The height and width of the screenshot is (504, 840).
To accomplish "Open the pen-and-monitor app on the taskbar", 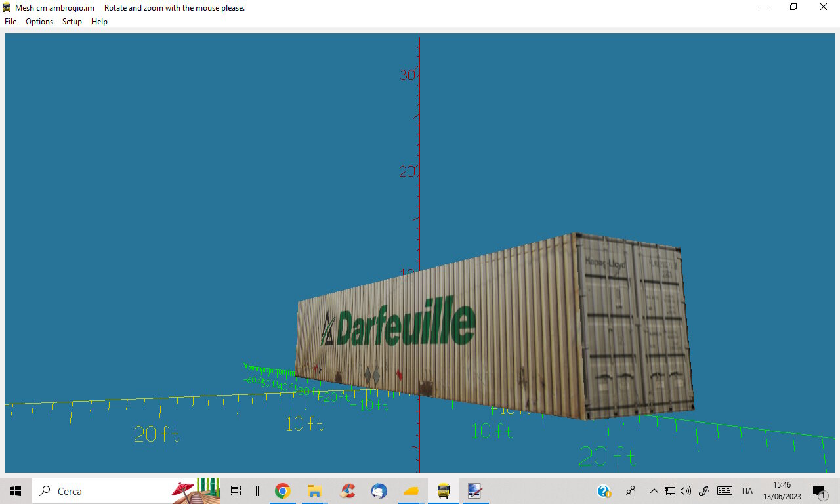I will pos(475,491).
